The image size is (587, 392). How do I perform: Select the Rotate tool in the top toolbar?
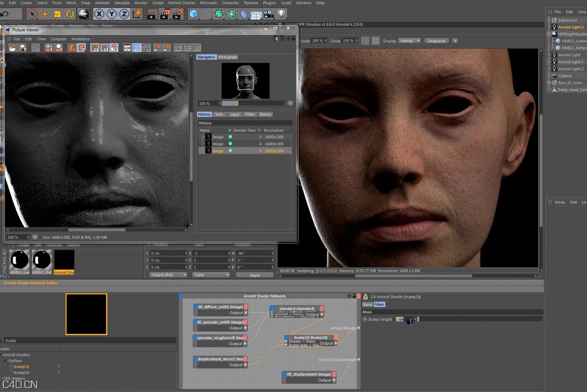pyautogui.click(x=71, y=14)
